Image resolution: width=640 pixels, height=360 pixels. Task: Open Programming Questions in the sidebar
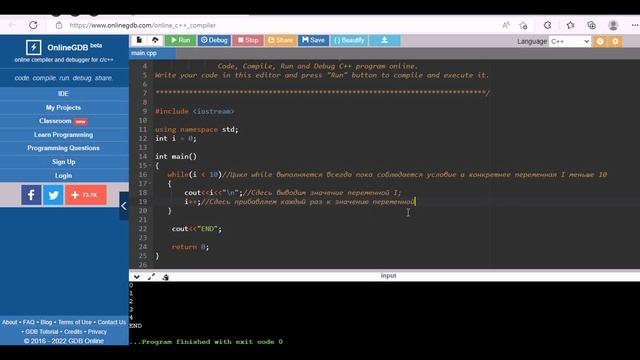tap(63, 148)
